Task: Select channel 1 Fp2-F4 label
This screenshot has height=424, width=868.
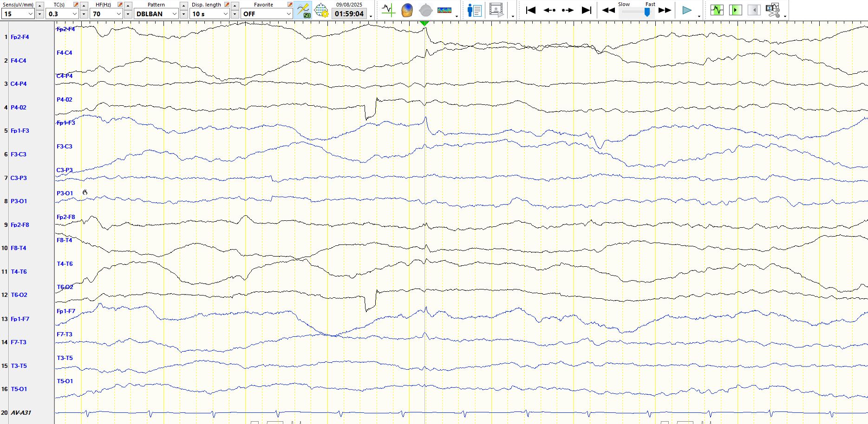Action: pos(20,37)
